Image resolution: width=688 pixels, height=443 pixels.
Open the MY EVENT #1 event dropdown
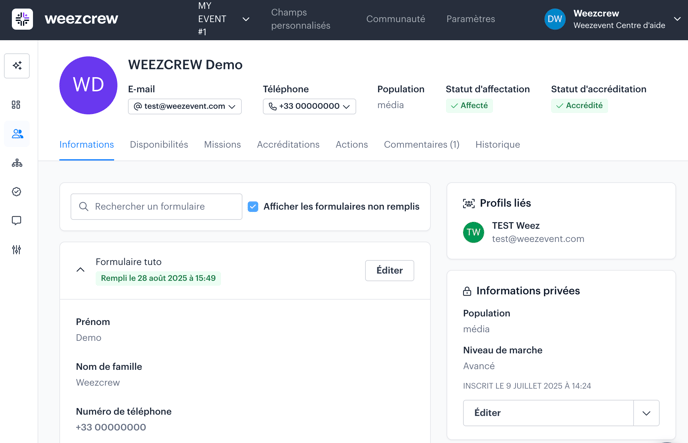tap(223, 19)
